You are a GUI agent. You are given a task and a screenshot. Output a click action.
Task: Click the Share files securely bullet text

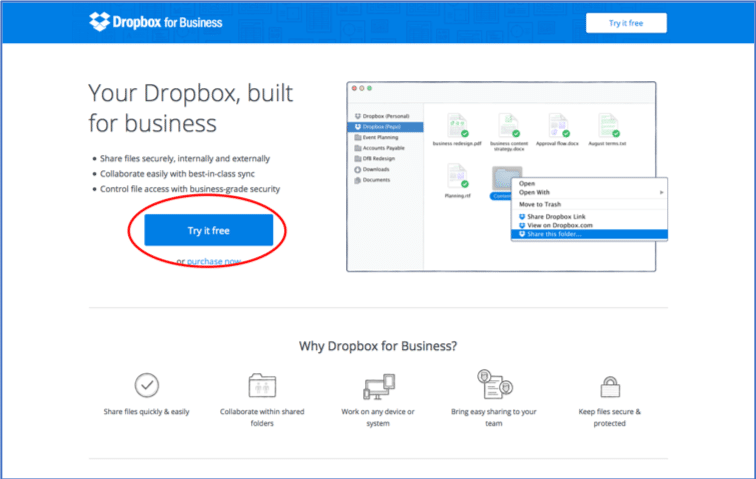click(185, 159)
